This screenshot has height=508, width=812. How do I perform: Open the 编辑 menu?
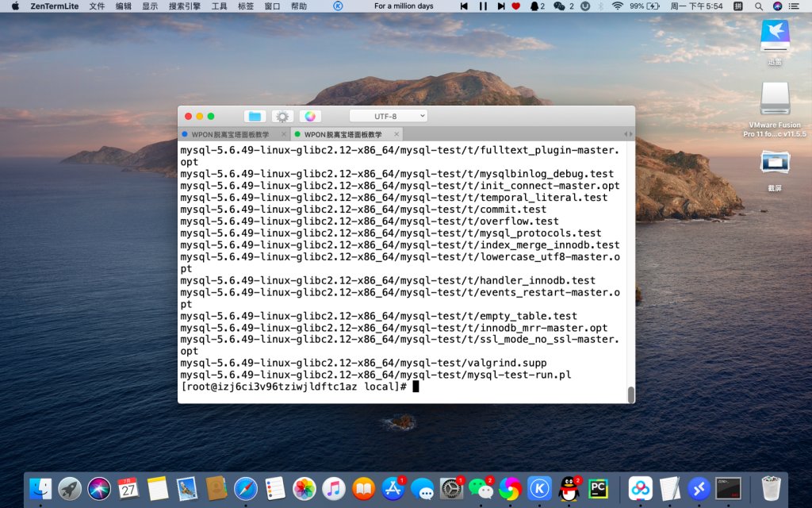[x=123, y=6]
